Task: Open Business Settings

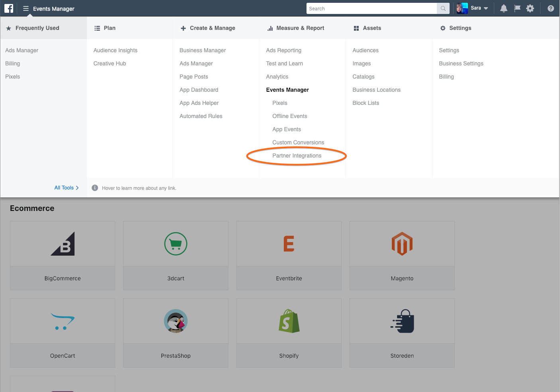Action: pos(461,63)
